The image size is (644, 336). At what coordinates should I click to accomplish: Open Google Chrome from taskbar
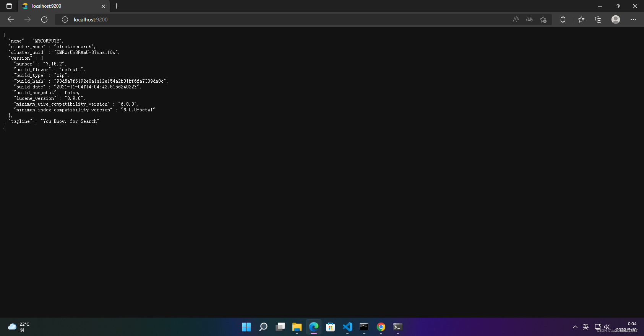click(381, 327)
